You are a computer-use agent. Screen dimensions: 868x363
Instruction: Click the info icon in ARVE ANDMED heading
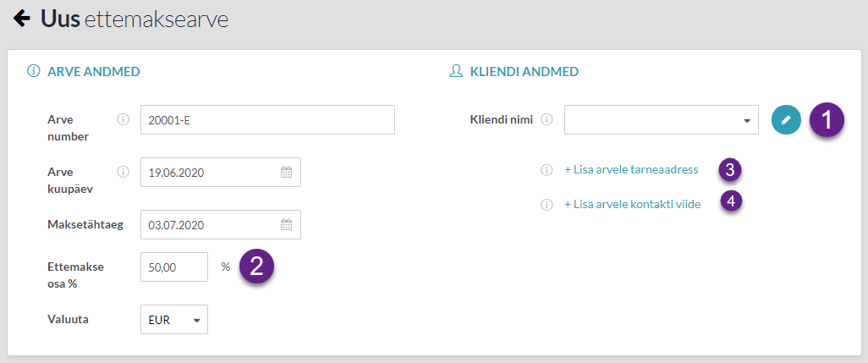(x=35, y=71)
